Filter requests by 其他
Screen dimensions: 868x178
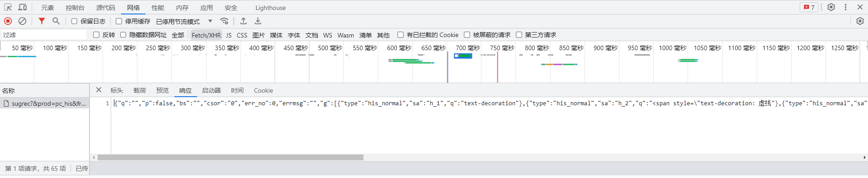pyautogui.click(x=383, y=35)
